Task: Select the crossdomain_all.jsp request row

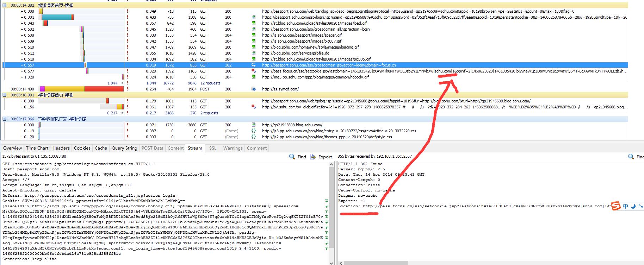Action: pyautogui.click(x=316, y=29)
